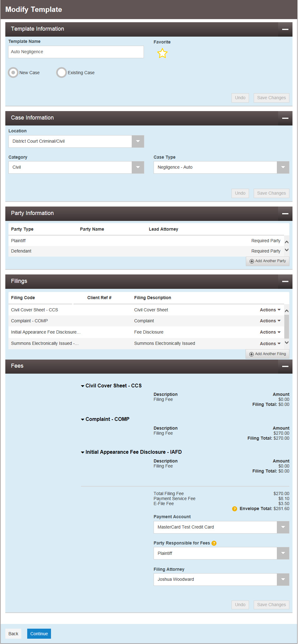Click the Filing Code column header
Image resolution: width=300 pixels, height=644 pixels.
tap(23, 298)
